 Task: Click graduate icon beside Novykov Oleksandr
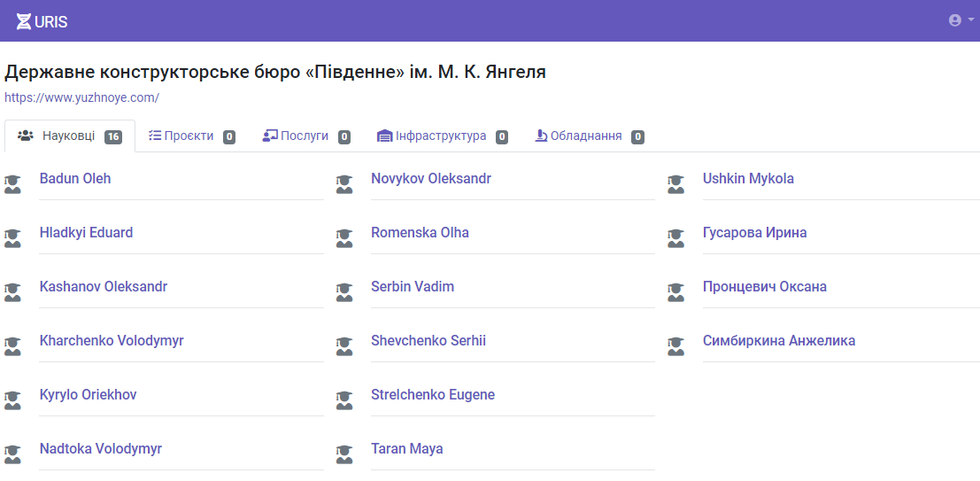tap(344, 184)
